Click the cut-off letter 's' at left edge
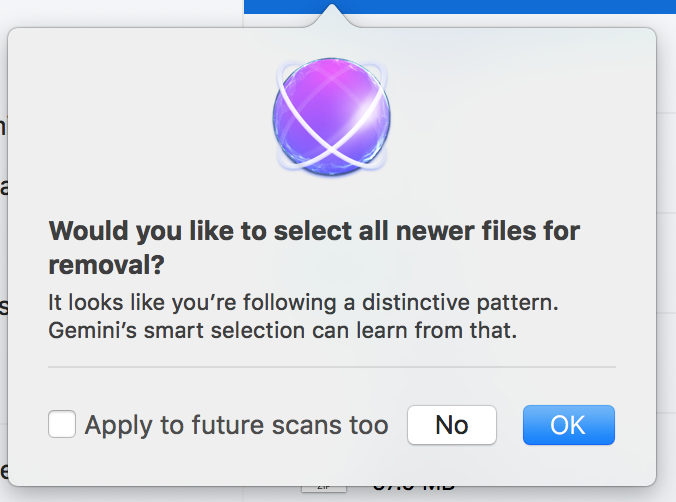 (x=3, y=307)
